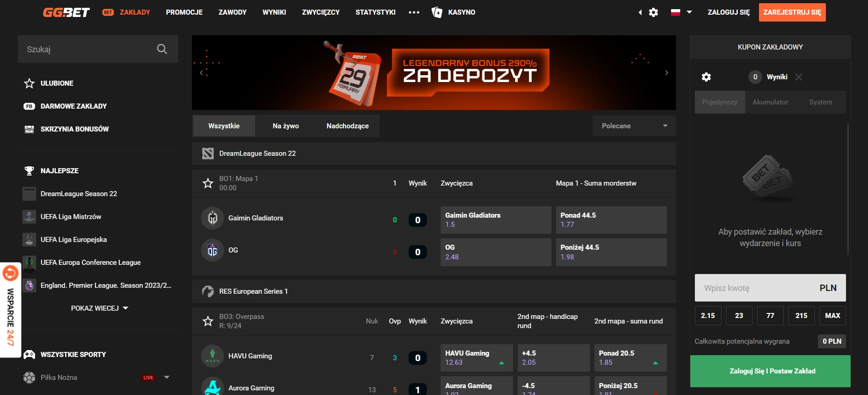Click the Darmowe Zakłady FB icon
The height and width of the screenshot is (395, 868).
tap(29, 106)
